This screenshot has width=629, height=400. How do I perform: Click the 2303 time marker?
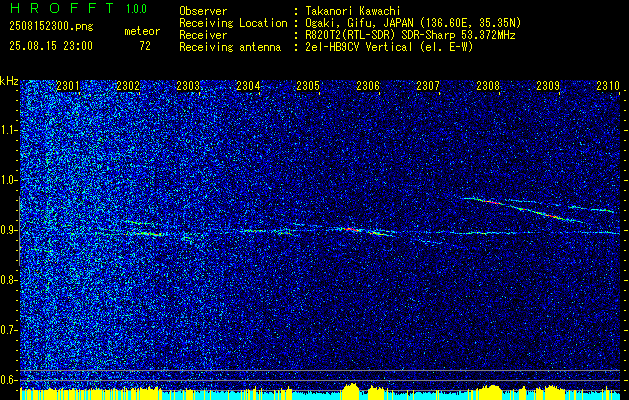tap(188, 86)
